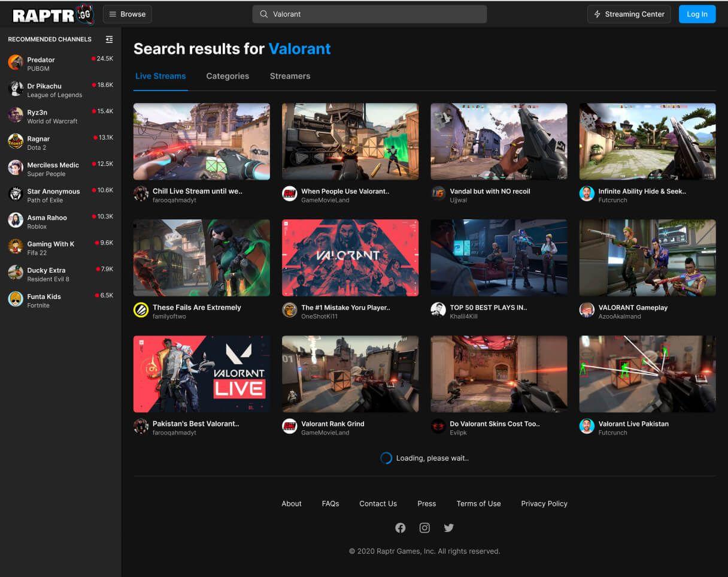This screenshot has height=577, width=728.
Task: Open When People Use Valorant thumbnail
Action: (x=350, y=141)
